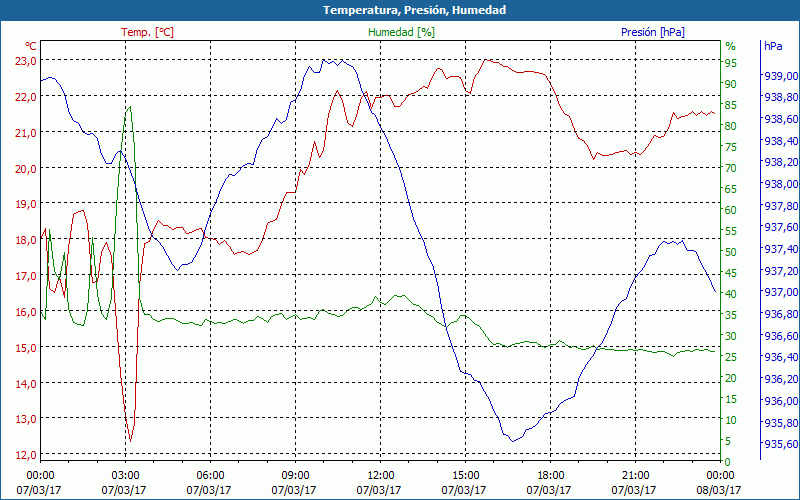Click the 14,0 temperature axis value
800x500 pixels.
tap(24, 383)
